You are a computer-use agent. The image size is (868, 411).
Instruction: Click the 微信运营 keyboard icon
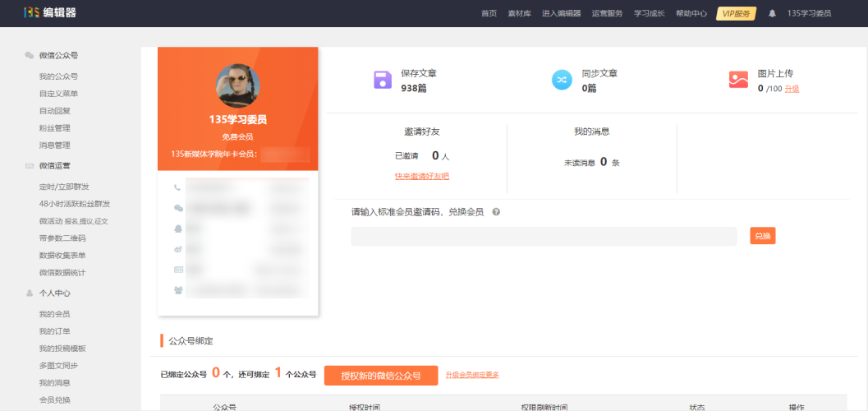click(x=30, y=165)
